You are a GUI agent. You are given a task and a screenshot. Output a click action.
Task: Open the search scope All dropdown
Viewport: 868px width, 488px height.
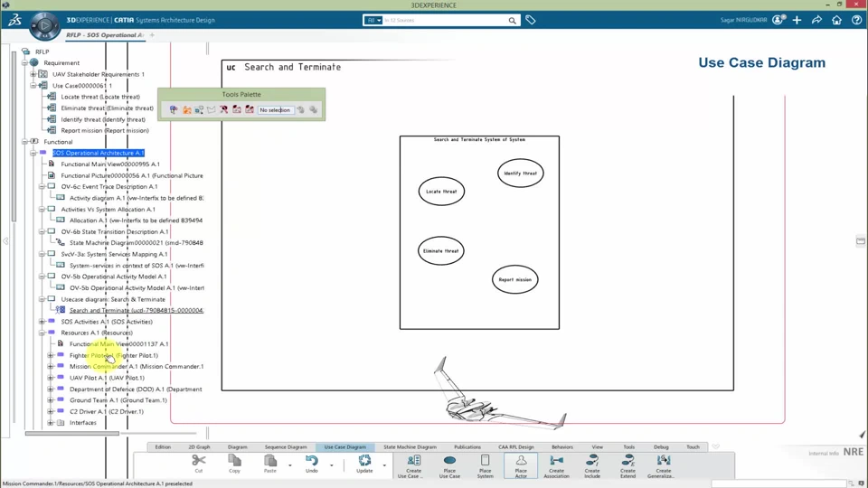(x=373, y=21)
